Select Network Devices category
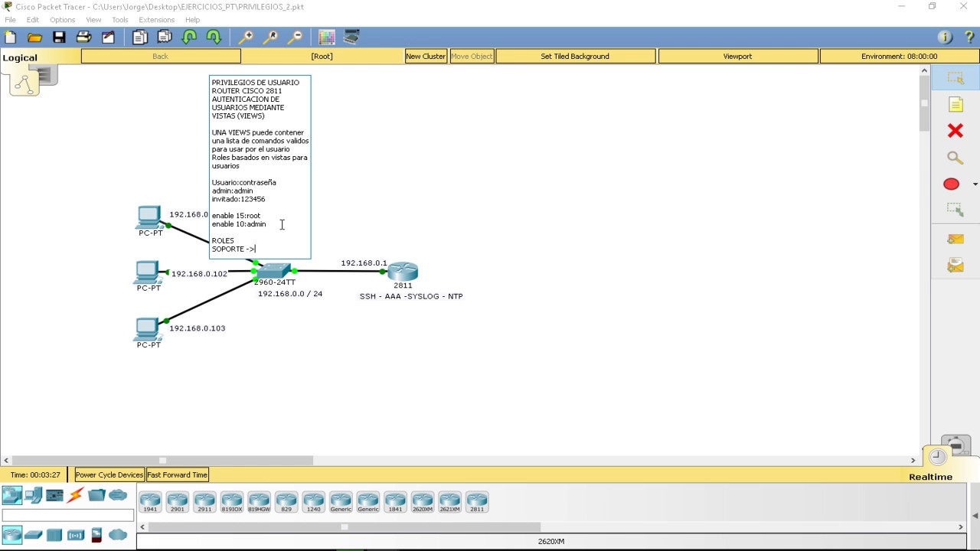This screenshot has height=551, width=980. 11,495
